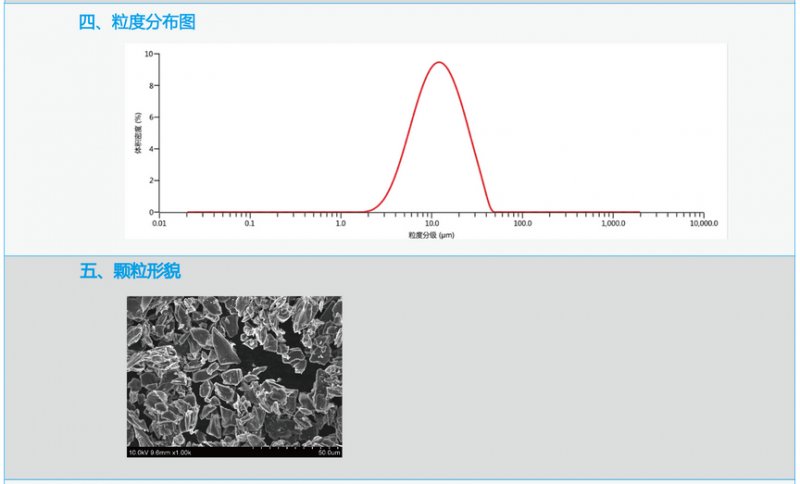Click the rotated y-axis title of the chart
Image resolution: width=800 pixels, height=484 pixels.
(x=138, y=133)
